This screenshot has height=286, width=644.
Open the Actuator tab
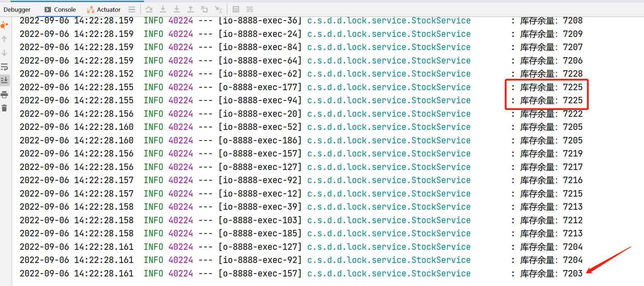pos(104,10)
